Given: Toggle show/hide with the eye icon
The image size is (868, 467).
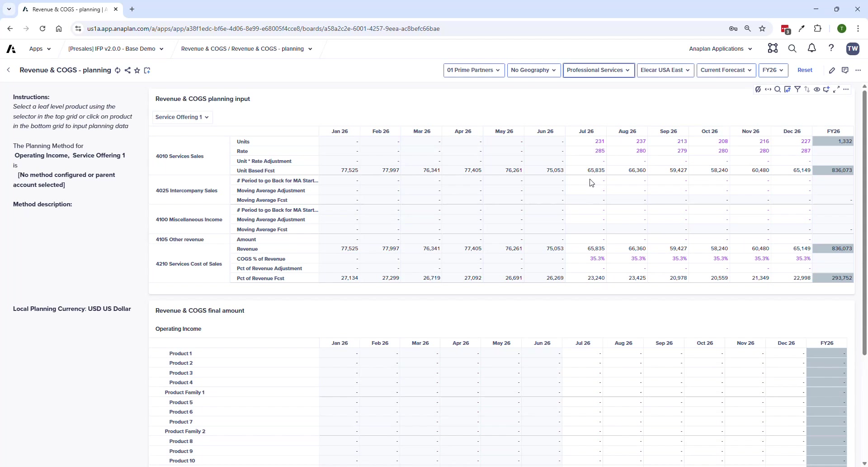Looking at the screenshot, I should click(817, 89).
